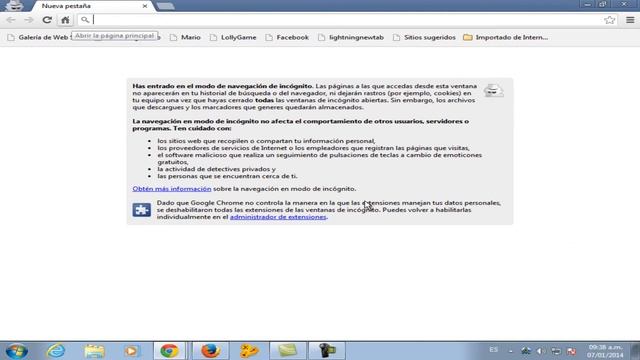Switch to Firefox in the taskbar
The width and height of the screenshot is (640, 360).
pos(210,351)
